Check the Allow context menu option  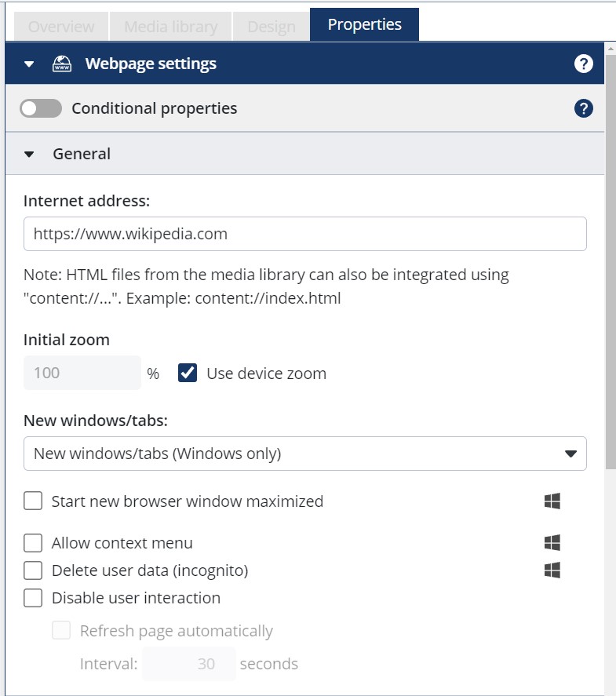pyautogui.click(x=33, y=542)
